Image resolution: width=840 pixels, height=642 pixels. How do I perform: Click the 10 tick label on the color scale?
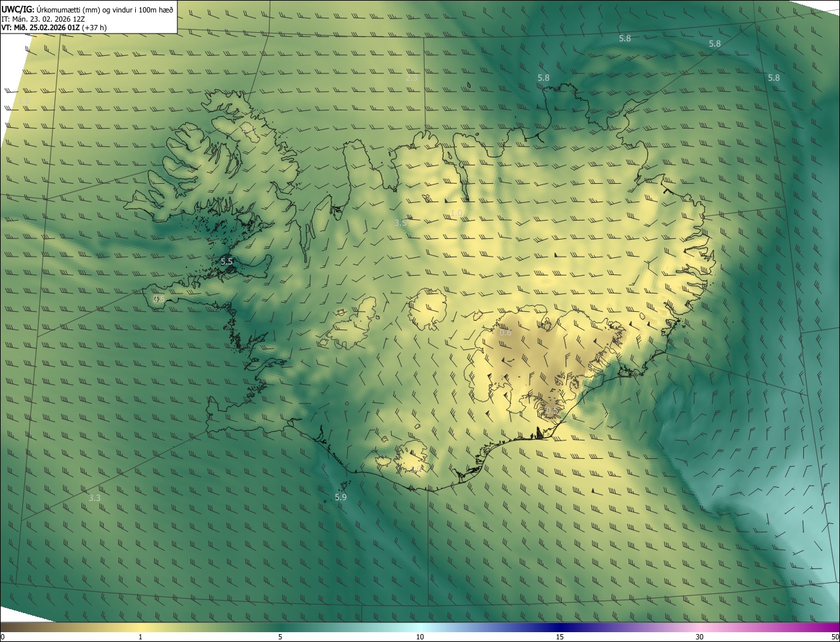click(420, 637)
